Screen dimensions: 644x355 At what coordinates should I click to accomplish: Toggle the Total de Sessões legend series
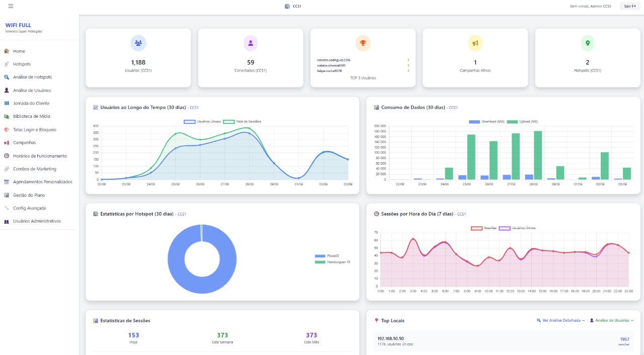pyautogui.click(x=242, y=122)
